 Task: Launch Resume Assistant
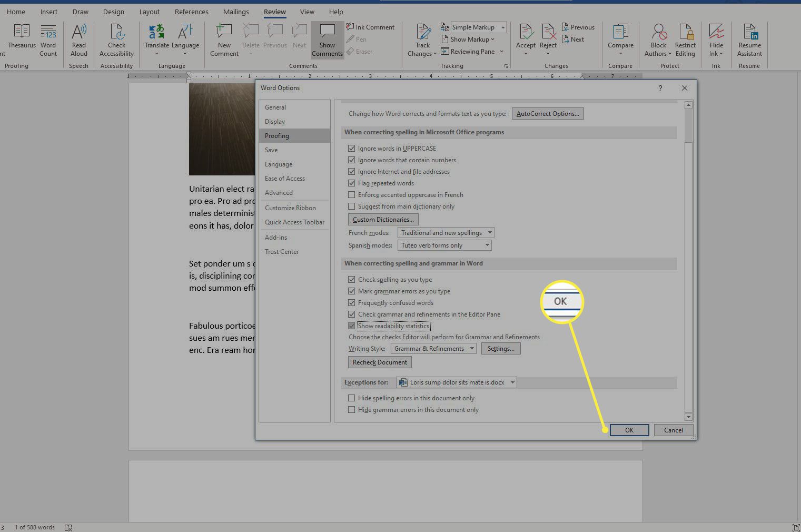(x=749, y=40)
